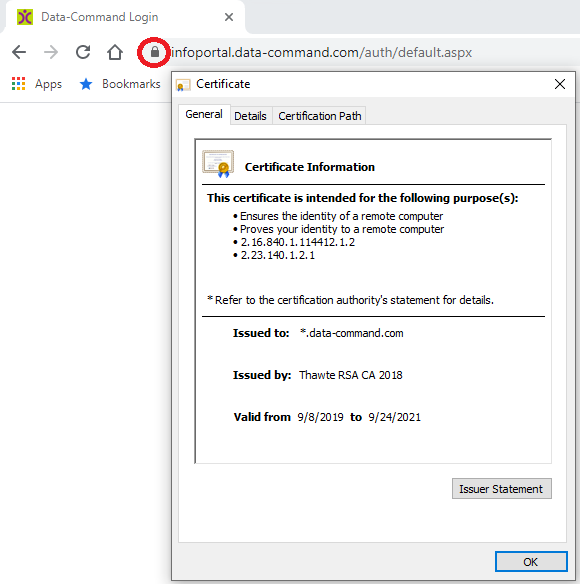
Task: Click the OID 2.23.140.1.2.1 entry
Action: coord(277,256)
